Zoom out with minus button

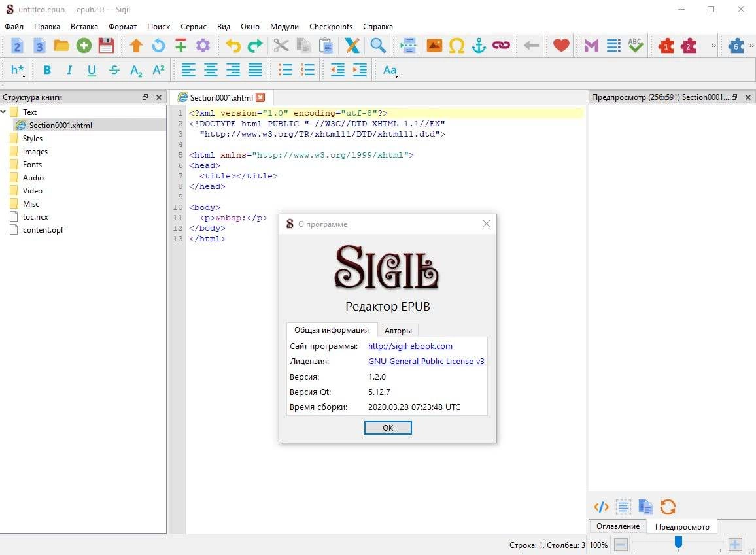coord(621,545)
